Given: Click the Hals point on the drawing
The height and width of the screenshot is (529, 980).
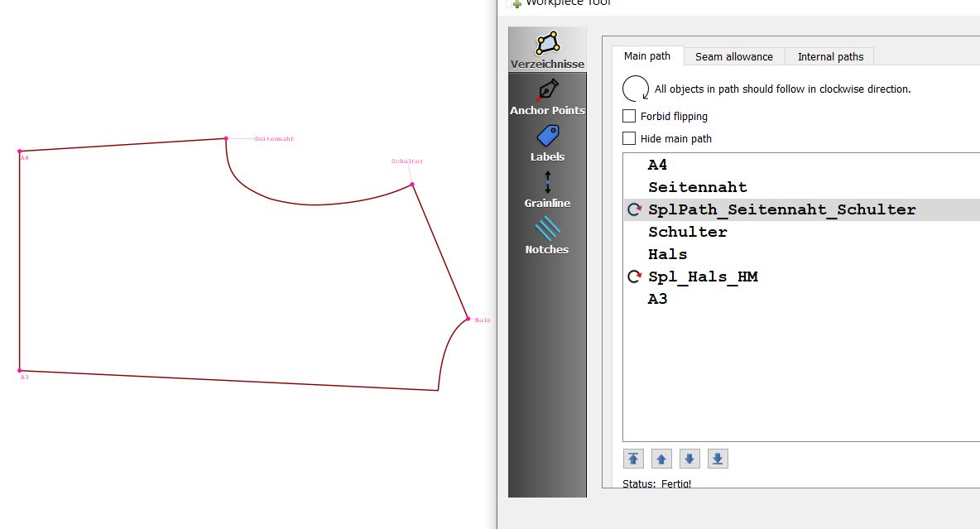Looking at the screenshot, I should [468, 319].
